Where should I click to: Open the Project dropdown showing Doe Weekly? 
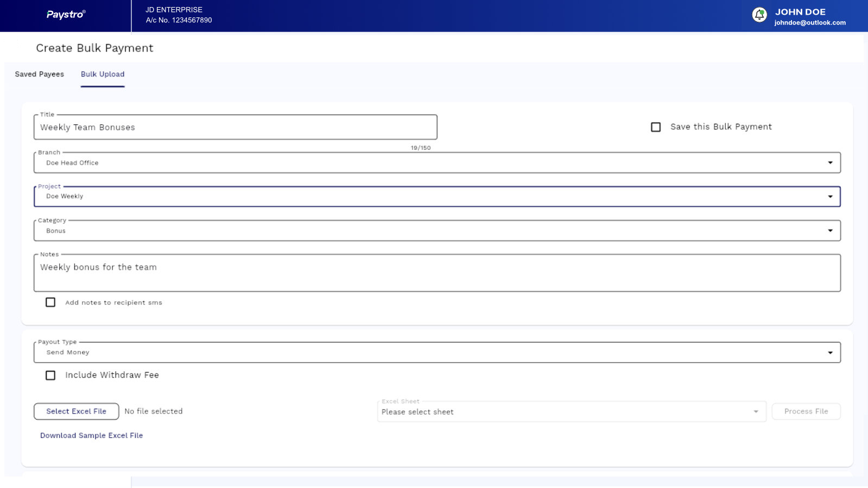(436, 197)
